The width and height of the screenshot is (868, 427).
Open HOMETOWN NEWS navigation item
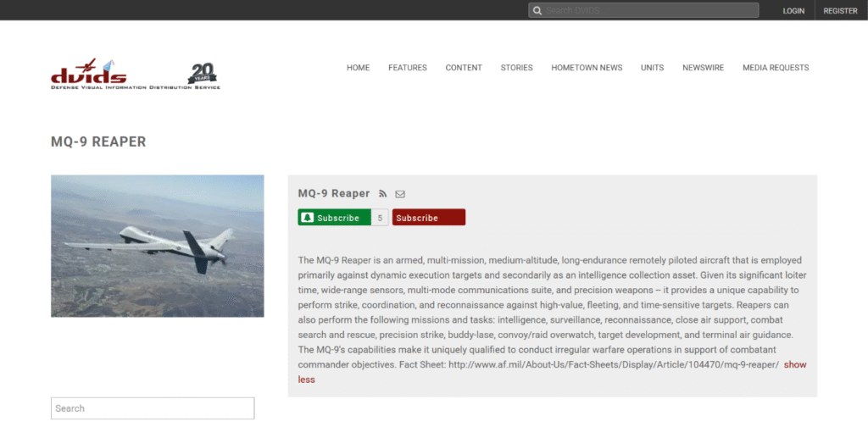(587, 68)
